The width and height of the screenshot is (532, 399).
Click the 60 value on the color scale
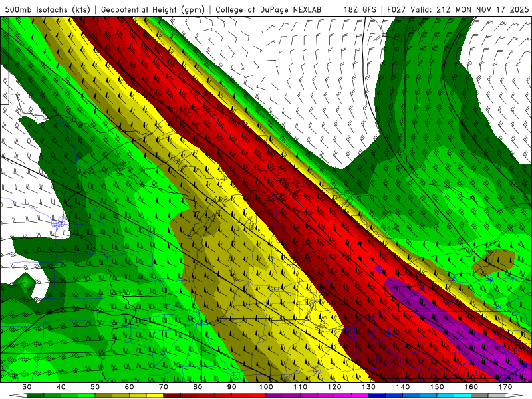point(129,387)
